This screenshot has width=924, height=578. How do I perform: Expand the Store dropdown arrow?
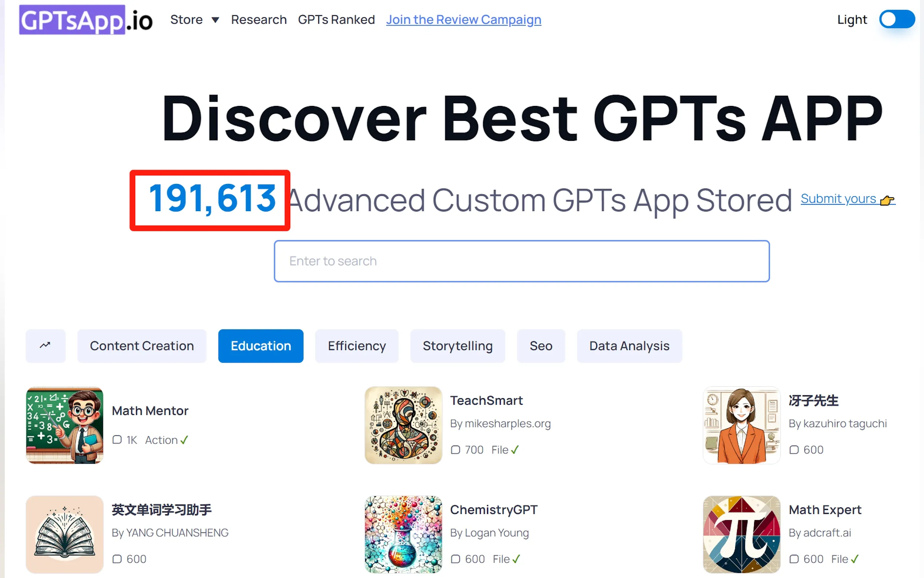215,20
